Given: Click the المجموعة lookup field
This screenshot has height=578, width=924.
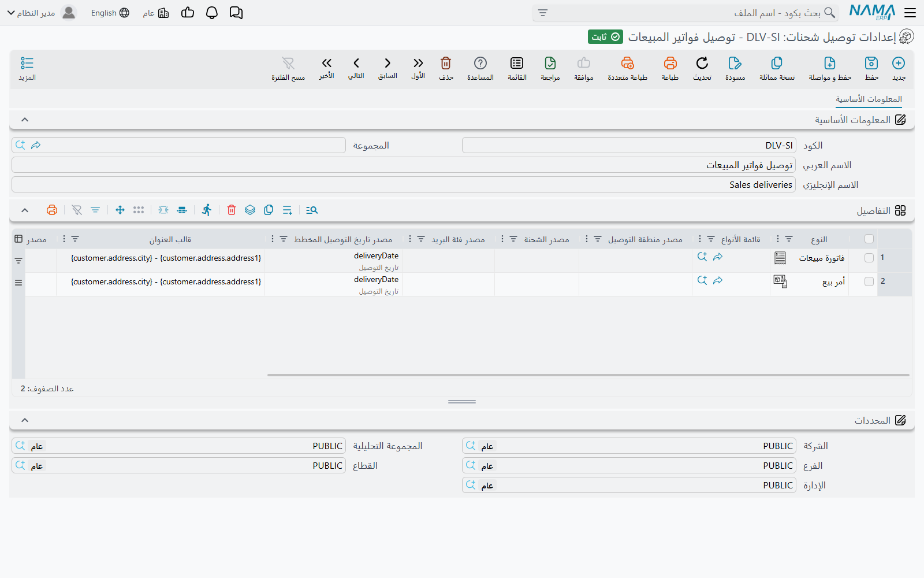Looking at the screenshot, I should tap(178, 145).
